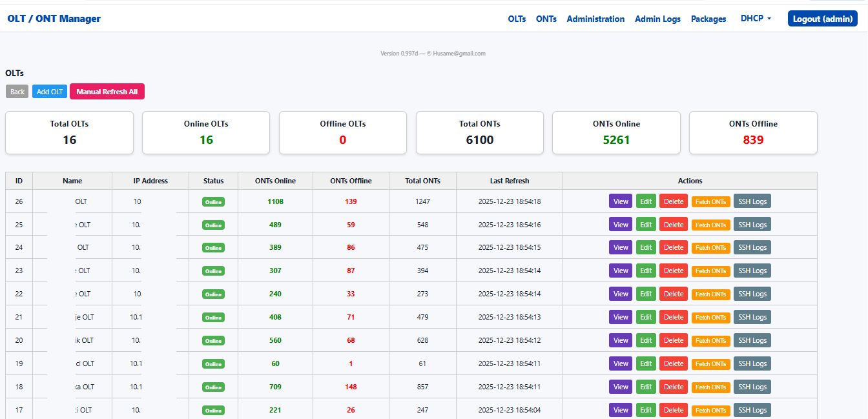Open the DHCP dropdown menu
Screen dimensions: 868x419
[x=754, y=19]
